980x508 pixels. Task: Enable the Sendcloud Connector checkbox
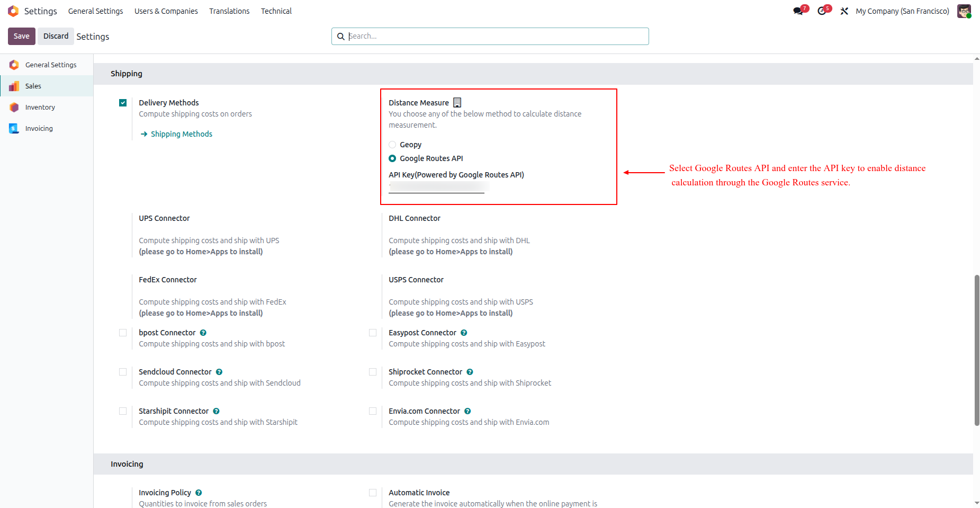tap(123, 372)
